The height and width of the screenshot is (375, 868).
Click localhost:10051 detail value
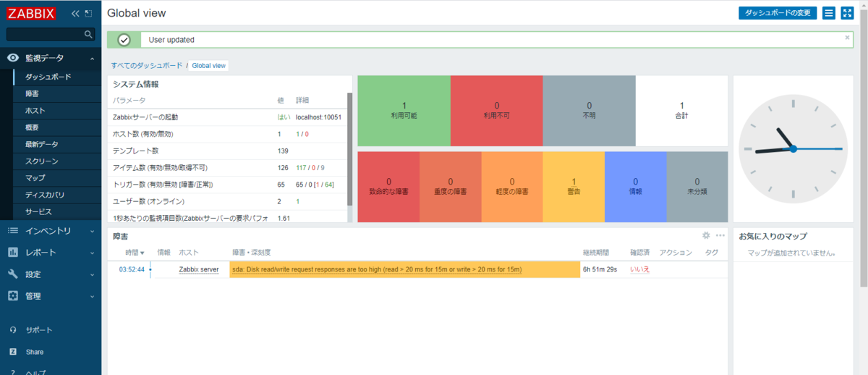(x=318, y=117)
